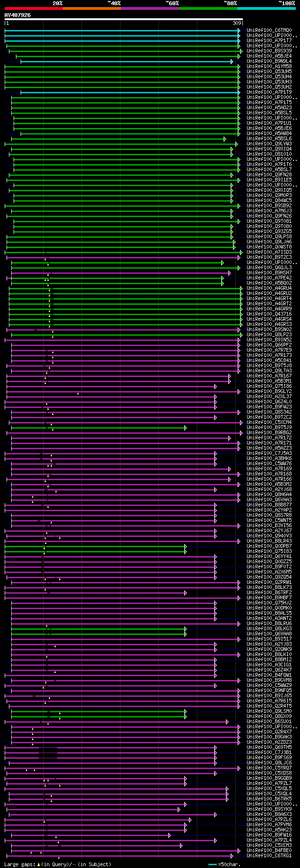The height and width of the screenshot is (868, 300).
Task: Click UniRef100_B9I1E5
Action: pyautogui.click(x=269, y=180)
